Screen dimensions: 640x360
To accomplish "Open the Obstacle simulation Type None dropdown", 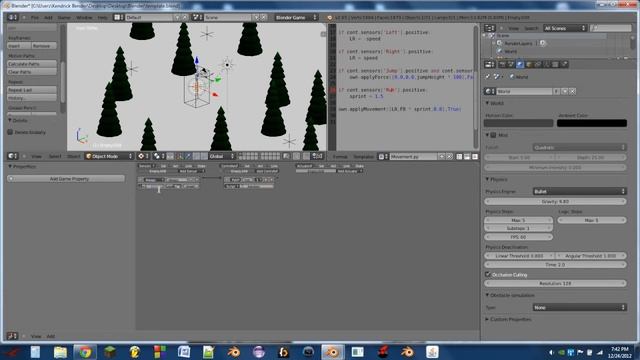I will [x=579, y=307].
